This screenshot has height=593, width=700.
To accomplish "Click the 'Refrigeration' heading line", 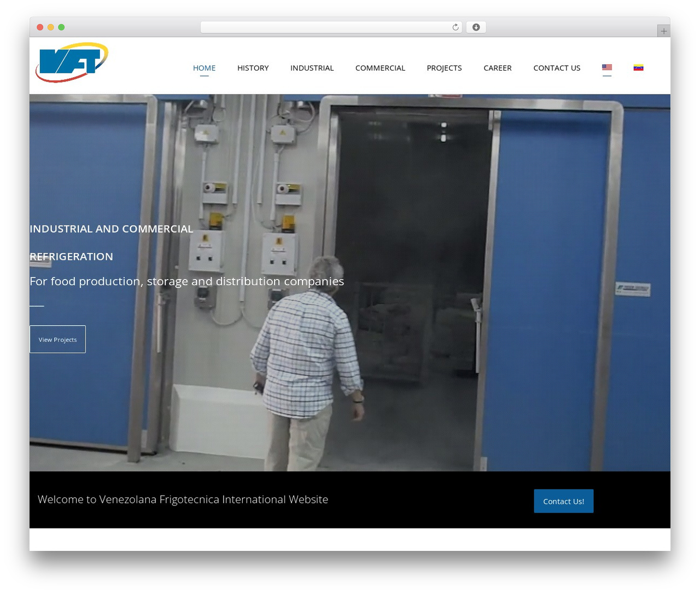I will coord(71,257).
